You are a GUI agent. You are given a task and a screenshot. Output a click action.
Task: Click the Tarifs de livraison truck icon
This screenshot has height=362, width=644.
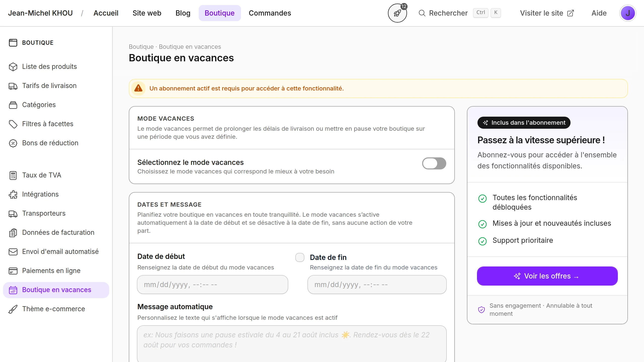(13, 86)
